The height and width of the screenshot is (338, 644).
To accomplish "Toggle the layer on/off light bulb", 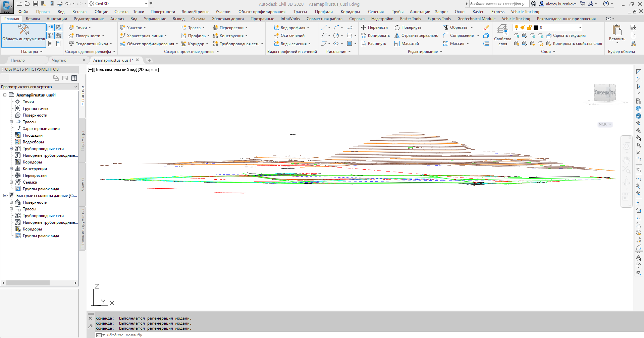I will [517, 27].
